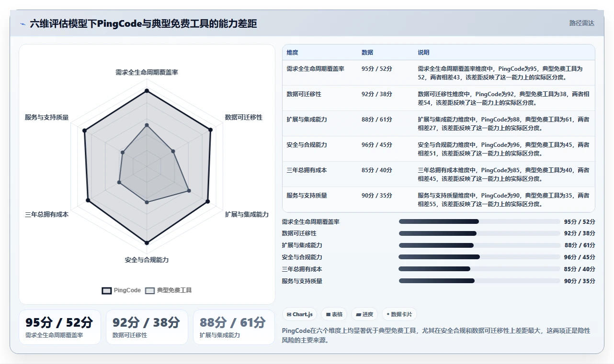Click the 三年总拥有成本 table row name
Image resolution: width=614 pixels, height=364 pixels.
pyautogui.click(x=307, y=170)
